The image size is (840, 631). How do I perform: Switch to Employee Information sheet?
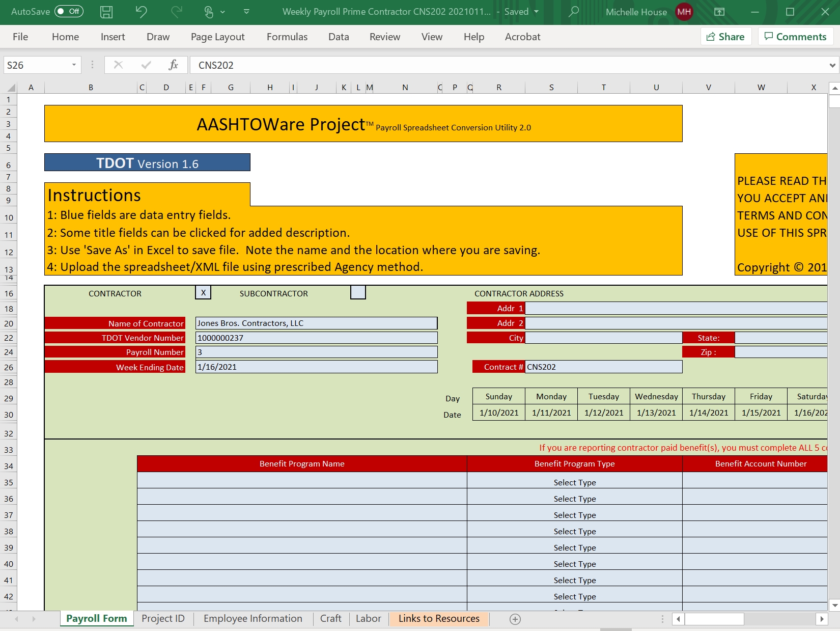(x=253, y=618)
